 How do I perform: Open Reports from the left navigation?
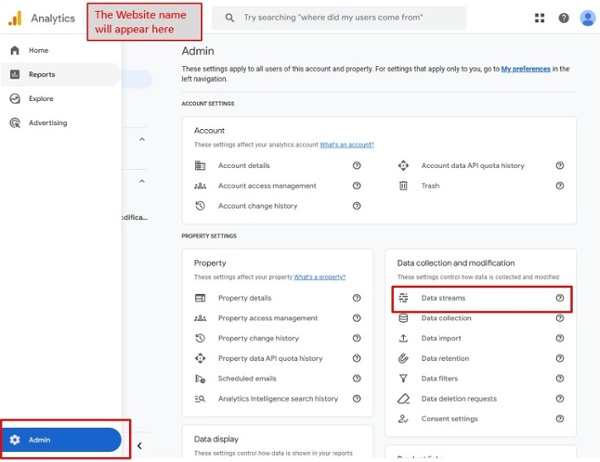coord(41,74)
